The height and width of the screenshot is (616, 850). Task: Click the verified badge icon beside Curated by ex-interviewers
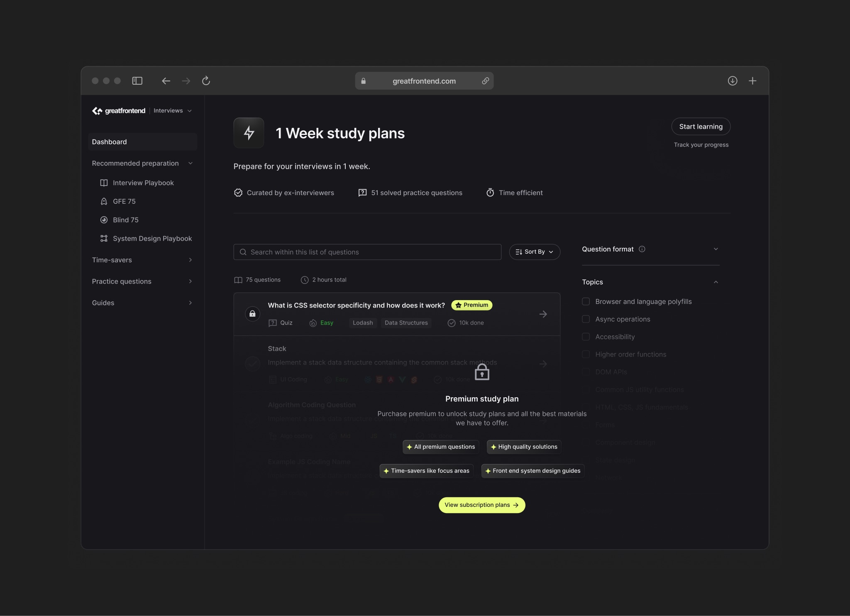[238, 193]
